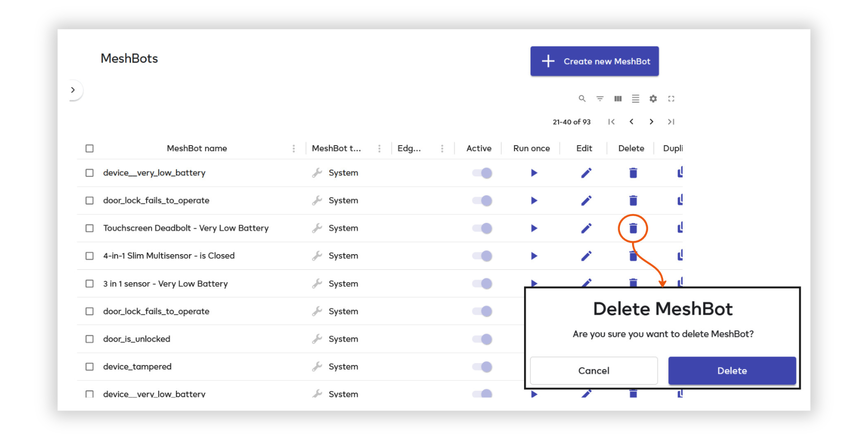Open the MeshBot name column menu
Screen dimensions: 868x440
pyautogui.click(x=294, y=148)
